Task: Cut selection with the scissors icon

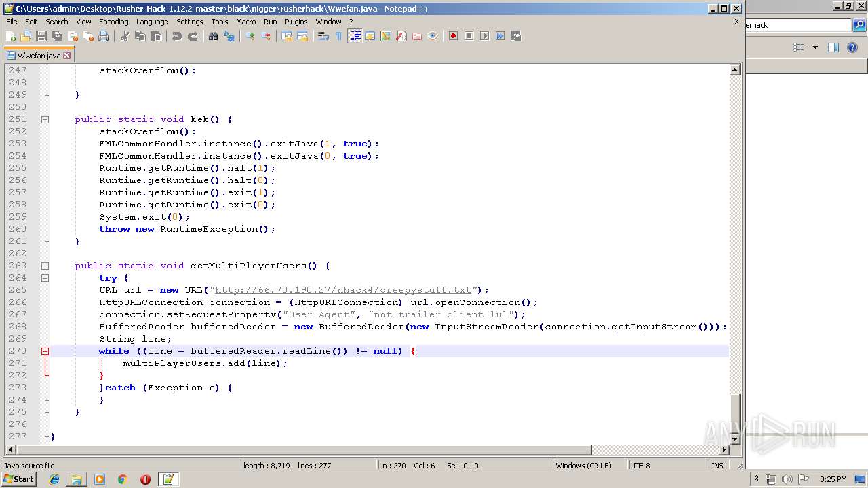Action: [125, 36]
